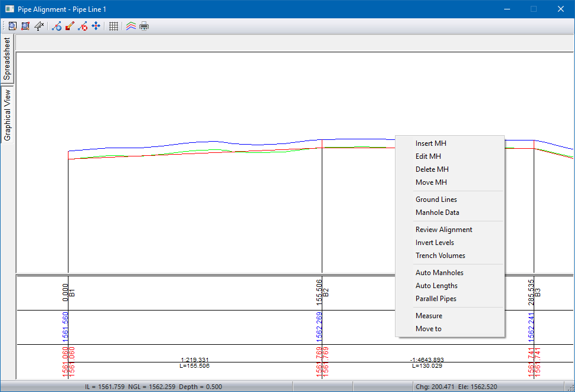
Task: Choose Measure from the context menu
Action: [x=429, y=316]
